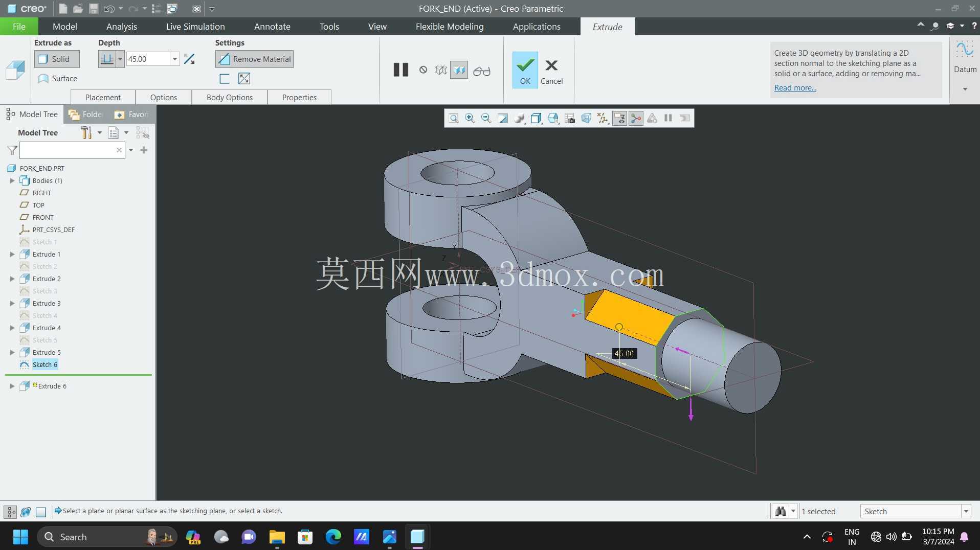Open the View Manager icon

570,119
